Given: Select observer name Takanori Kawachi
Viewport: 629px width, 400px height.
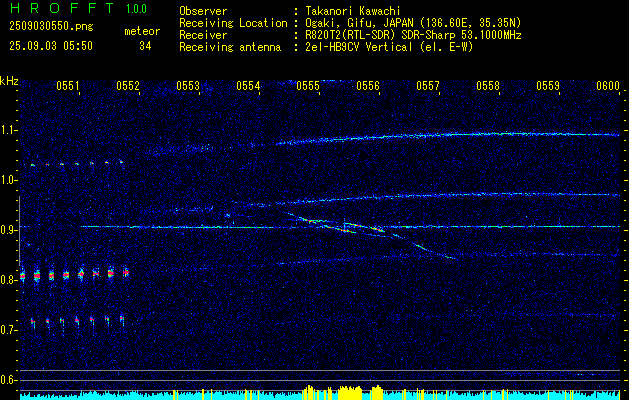Looking at the screenshot, I should (x=353, y=11).
